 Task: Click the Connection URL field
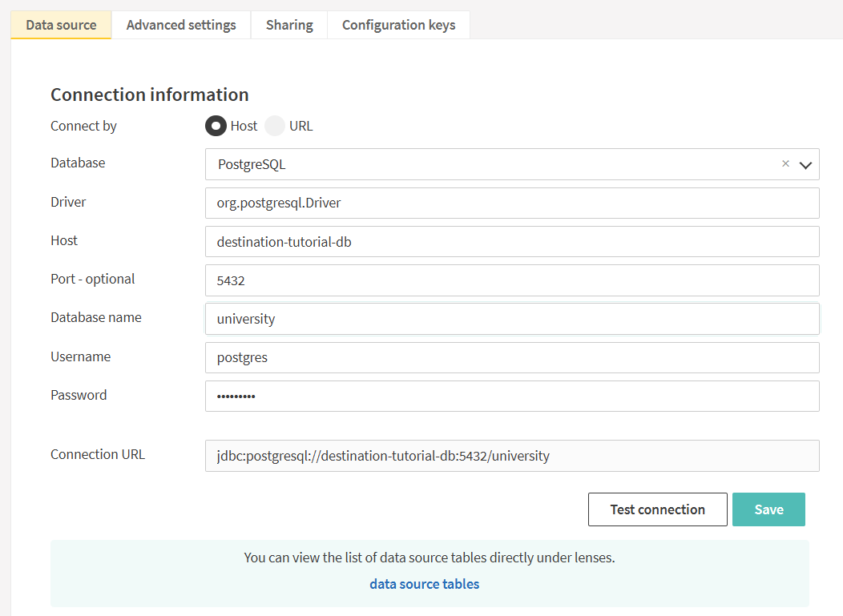(x=511, y=456)
